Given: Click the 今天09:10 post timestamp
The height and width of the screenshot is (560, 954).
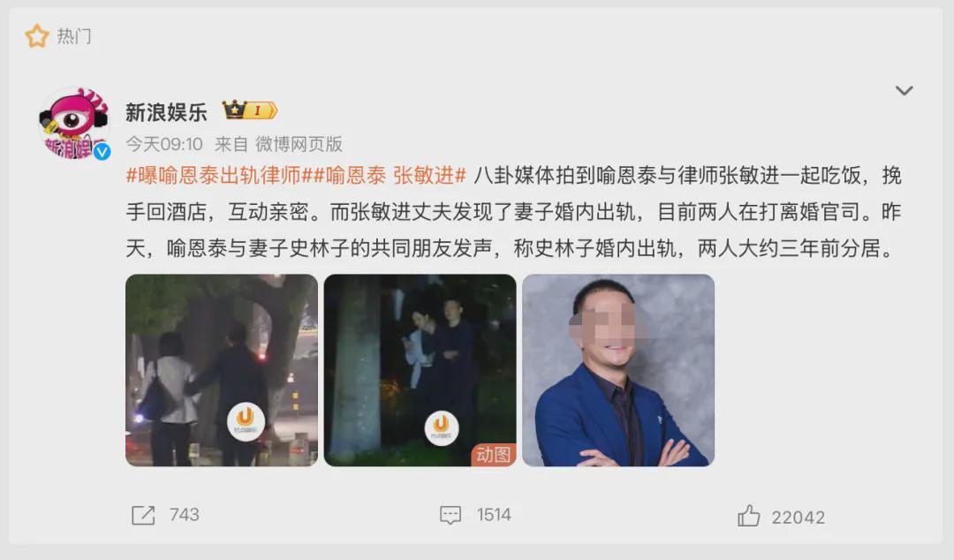Looking at the screenshot, I should pyautogui.click(x=164, y=144).
